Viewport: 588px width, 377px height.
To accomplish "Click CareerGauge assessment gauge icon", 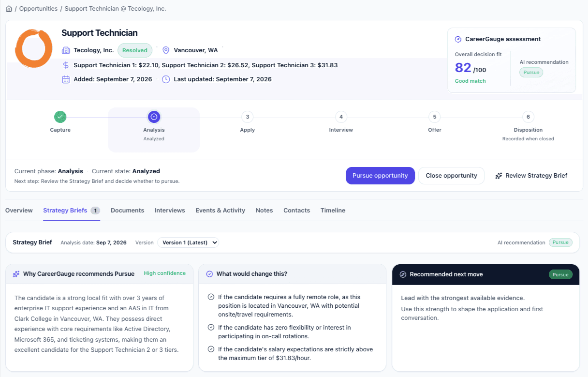I will click(458, 39).
